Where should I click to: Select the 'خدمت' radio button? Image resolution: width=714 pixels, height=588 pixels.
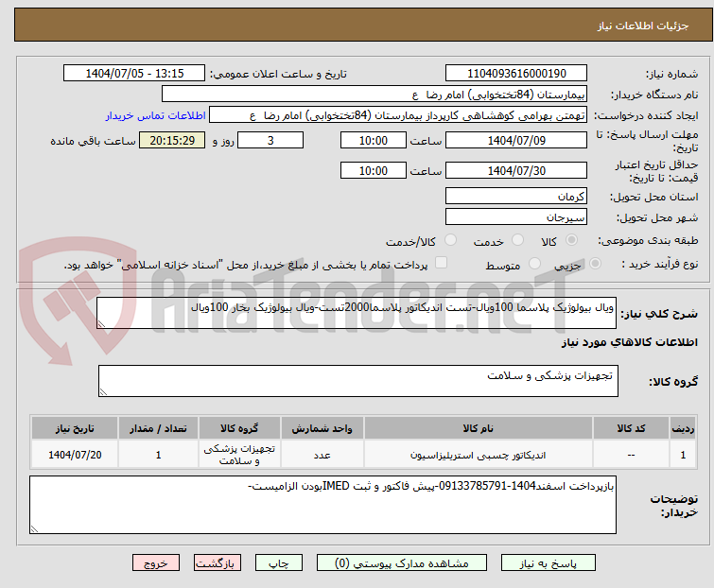tap(517, 240)
